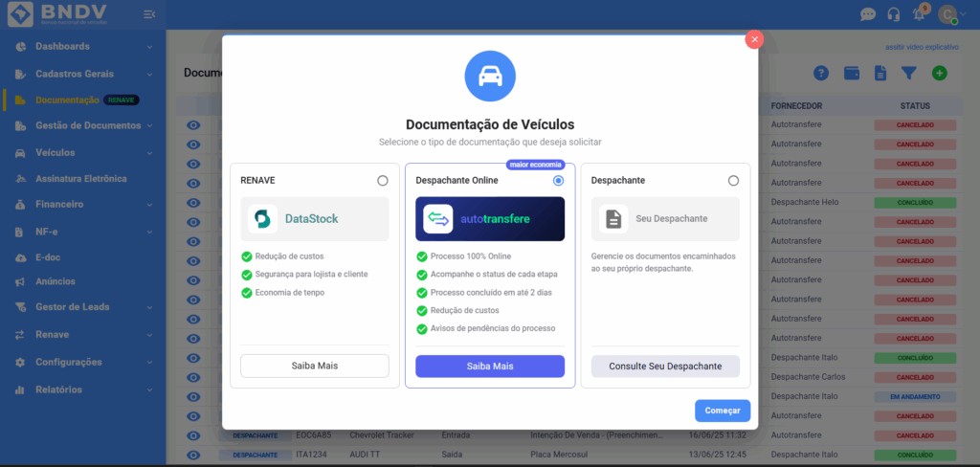980x467 pixels.
Task: Choose the Despachante radio option
Action: tap(733, 181)
